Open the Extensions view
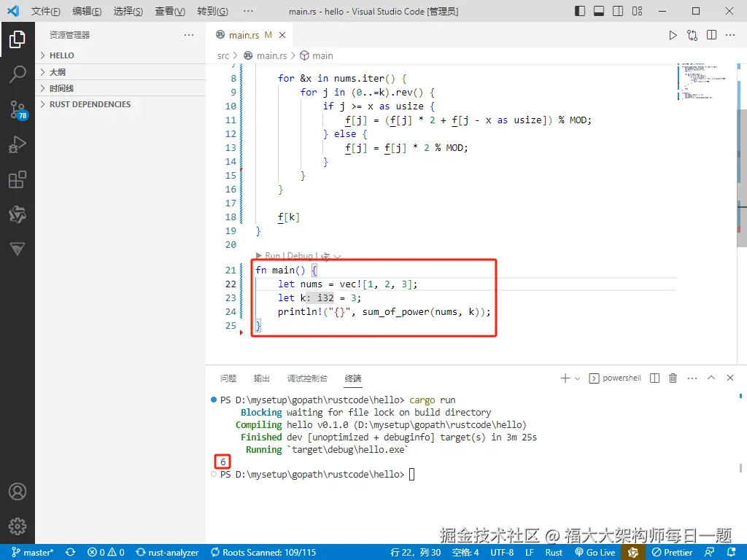Screen dimensions: 747x560 (x=18, y=179)
